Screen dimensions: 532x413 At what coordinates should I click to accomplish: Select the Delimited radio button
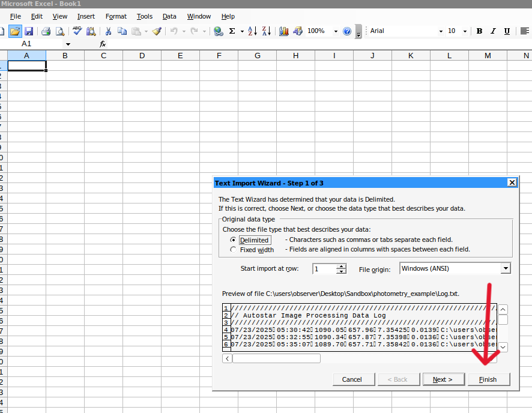[233, 240]
